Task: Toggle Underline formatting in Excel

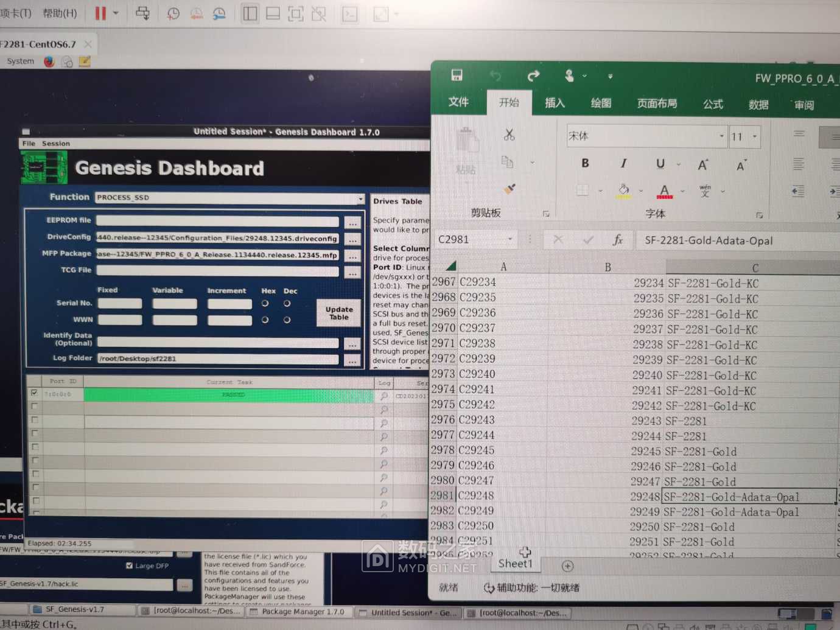Action: pyautogui.click(x=660, y=164)
